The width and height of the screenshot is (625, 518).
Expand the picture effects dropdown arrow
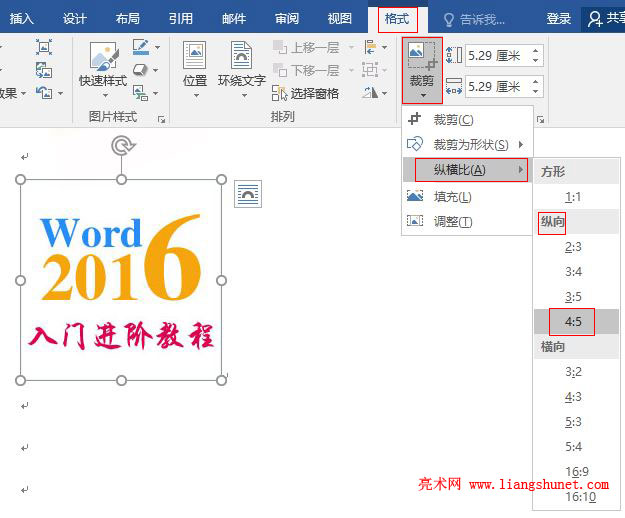[155, 70]
